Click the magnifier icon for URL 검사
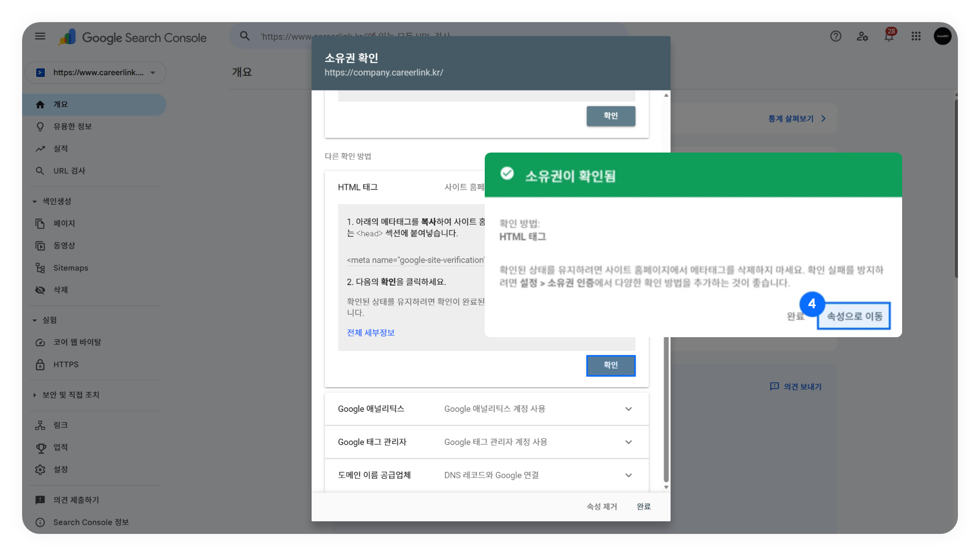Screen dimensions: 980x556 [x=40, y=171]
